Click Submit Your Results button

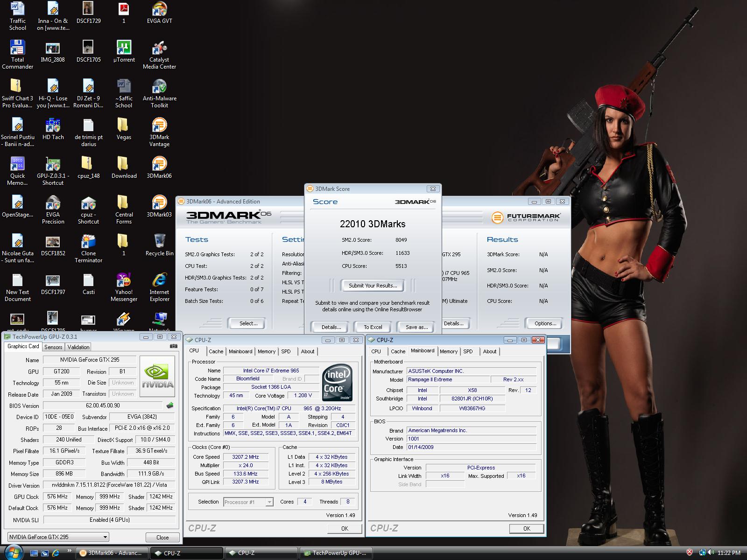[x=373, y=286]
